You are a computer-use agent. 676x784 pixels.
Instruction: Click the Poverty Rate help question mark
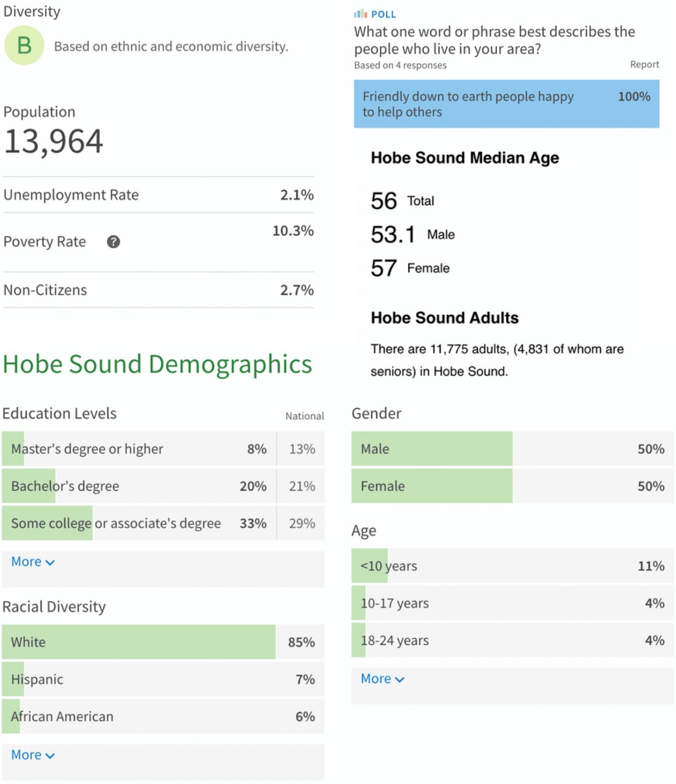pyautogui.click(x=114, y=242)
